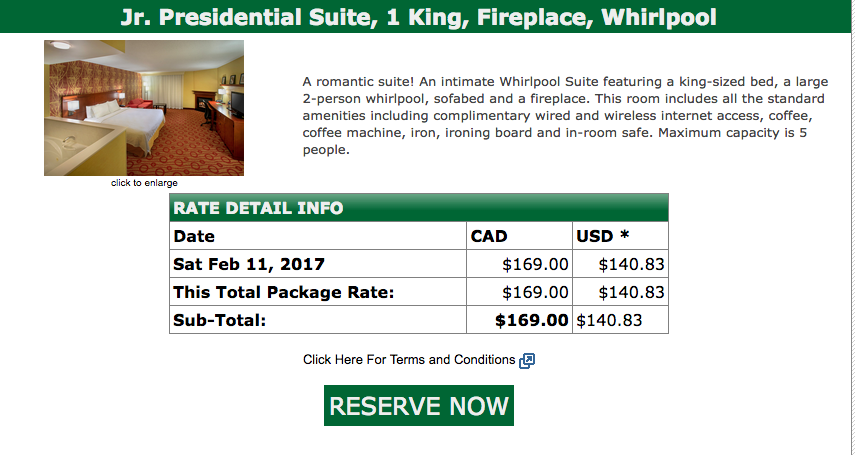The height and width of the screenshot is (455, 855).
Task: Click the Jr. Presidential Suite title banner
Action: [x=418, y=18]
